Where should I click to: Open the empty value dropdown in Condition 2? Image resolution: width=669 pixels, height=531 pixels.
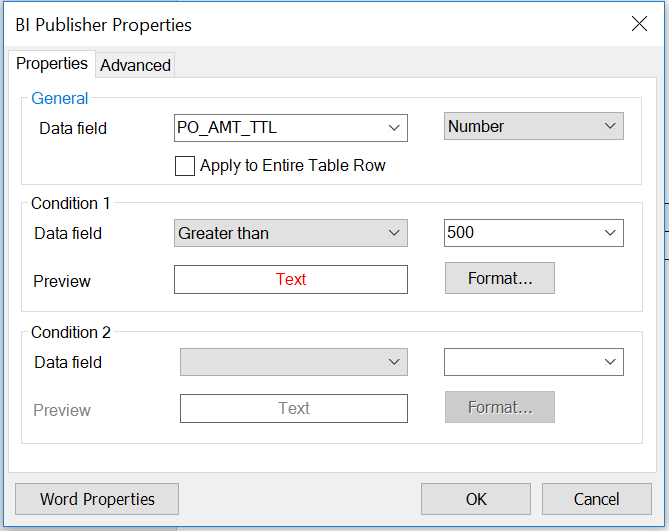click(x=534, y=362)
